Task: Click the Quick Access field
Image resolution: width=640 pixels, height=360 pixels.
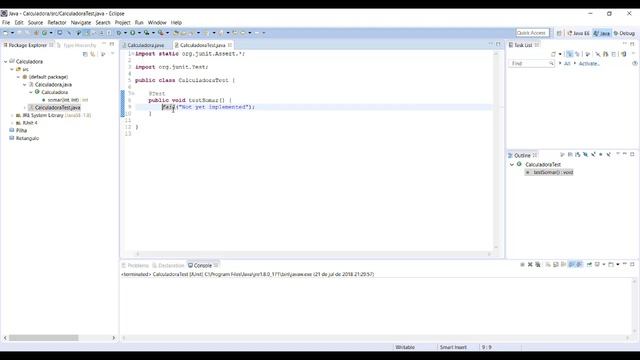Action: pyautogui.click(x=532, y=33)
